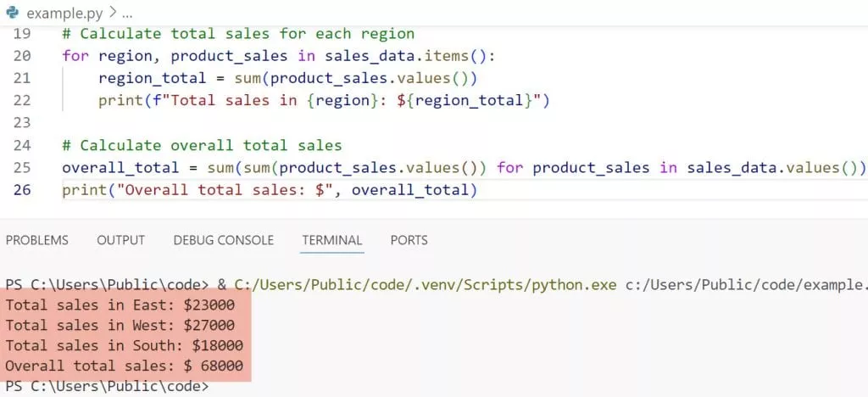Click the Python file icon in breadcrumb
This screenshot has height=397, width=868.
point(14,14)
